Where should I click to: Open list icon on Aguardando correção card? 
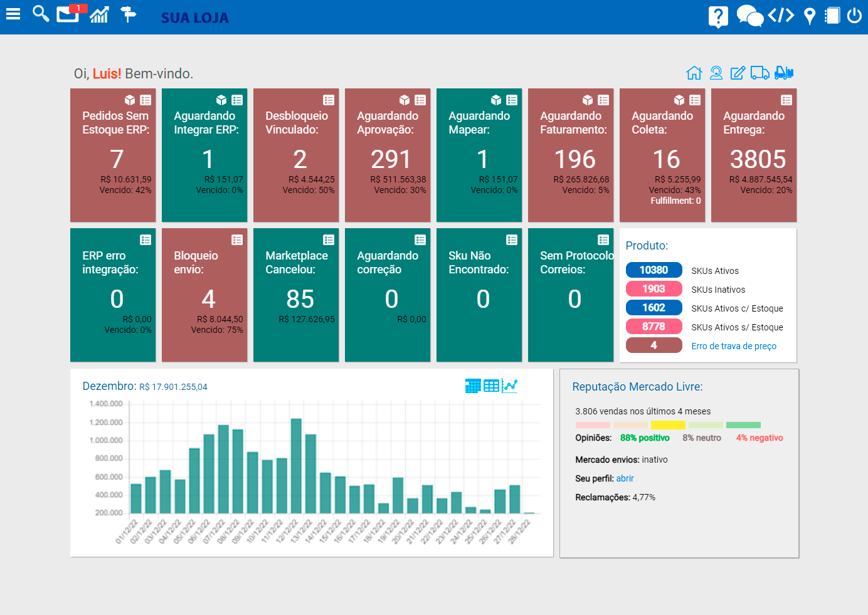click(420, 239)
